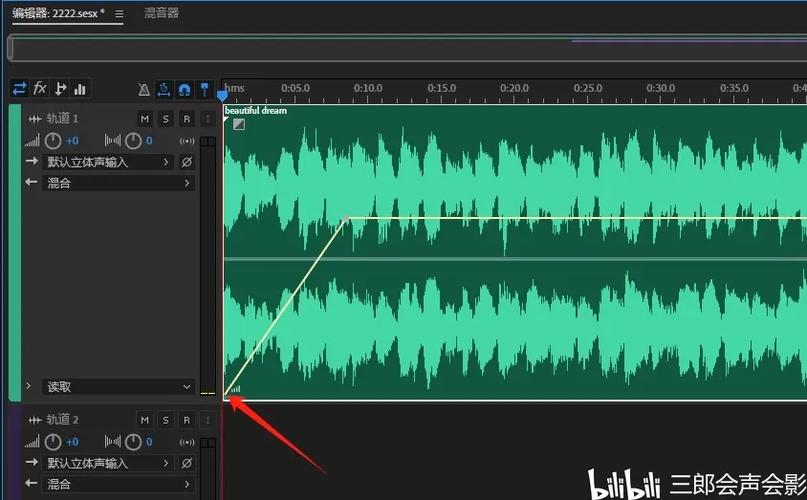Click Track 2 waveform track icon
This screenshot has height=500, width=807.
[35, 420]
